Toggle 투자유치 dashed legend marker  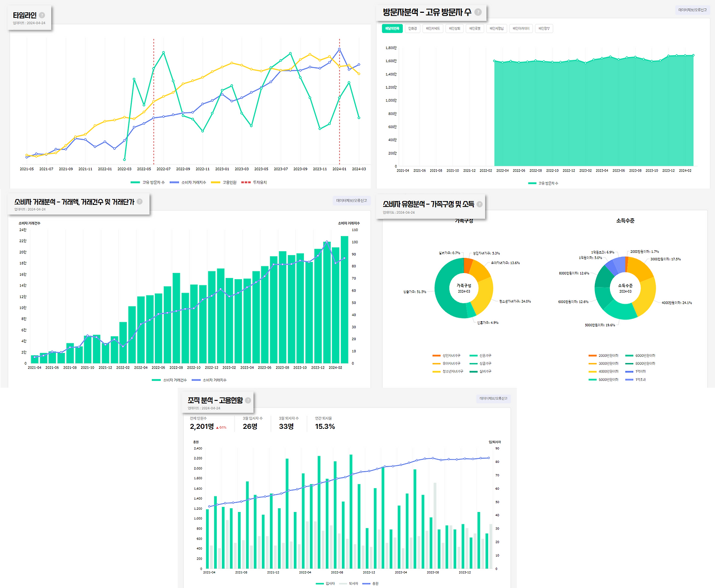coord(246,183)
